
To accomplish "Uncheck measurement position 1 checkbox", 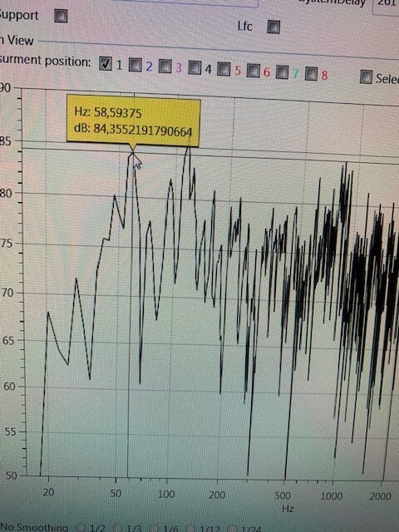I will click(x=106, y=63).
